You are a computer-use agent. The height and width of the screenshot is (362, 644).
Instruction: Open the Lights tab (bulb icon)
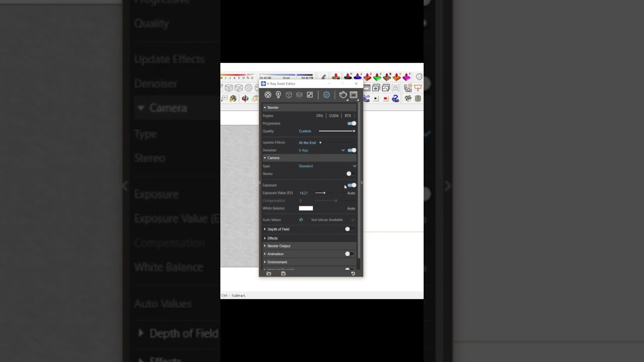coord(278,95)
